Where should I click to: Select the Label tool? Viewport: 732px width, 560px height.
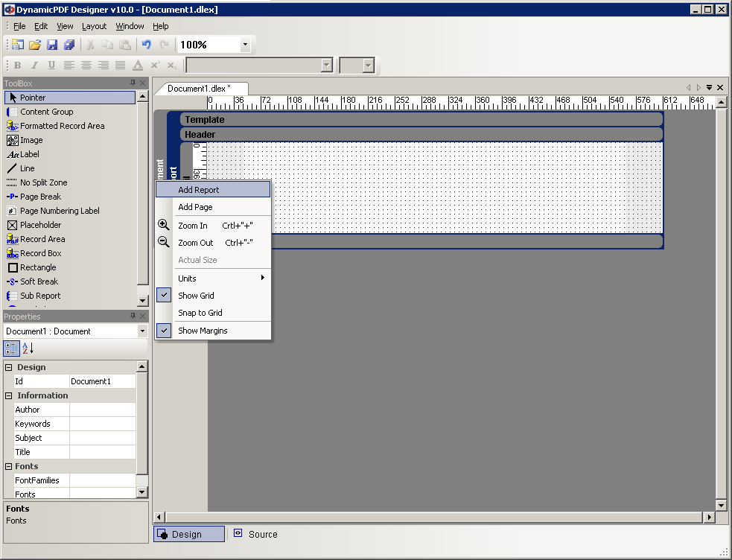point(70,154)
